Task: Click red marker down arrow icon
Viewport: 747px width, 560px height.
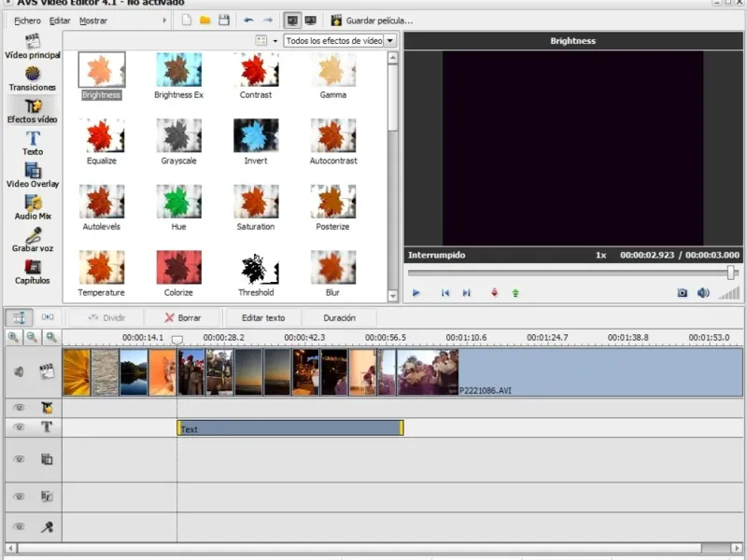Action: [x=495, y=292]
